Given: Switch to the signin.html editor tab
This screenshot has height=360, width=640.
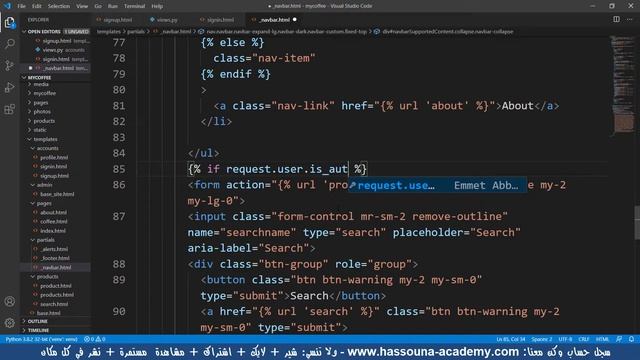Looking at the screenshot, I should (220, 20).
